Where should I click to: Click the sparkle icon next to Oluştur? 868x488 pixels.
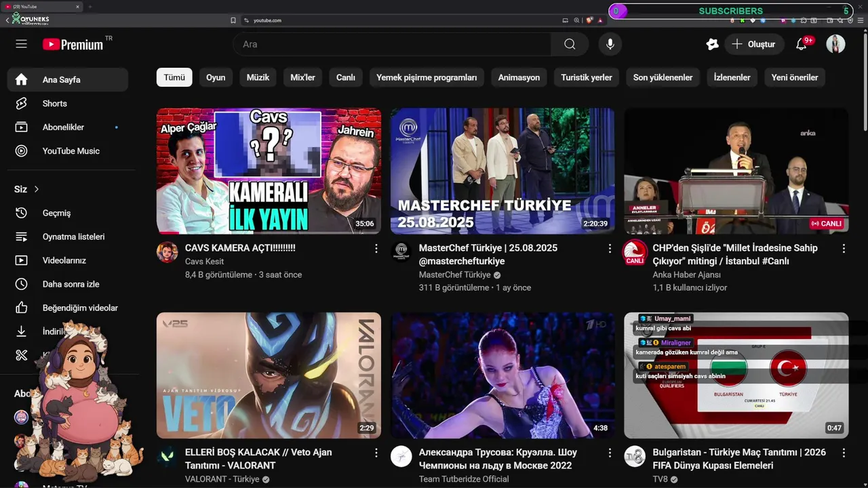point(712,44)
